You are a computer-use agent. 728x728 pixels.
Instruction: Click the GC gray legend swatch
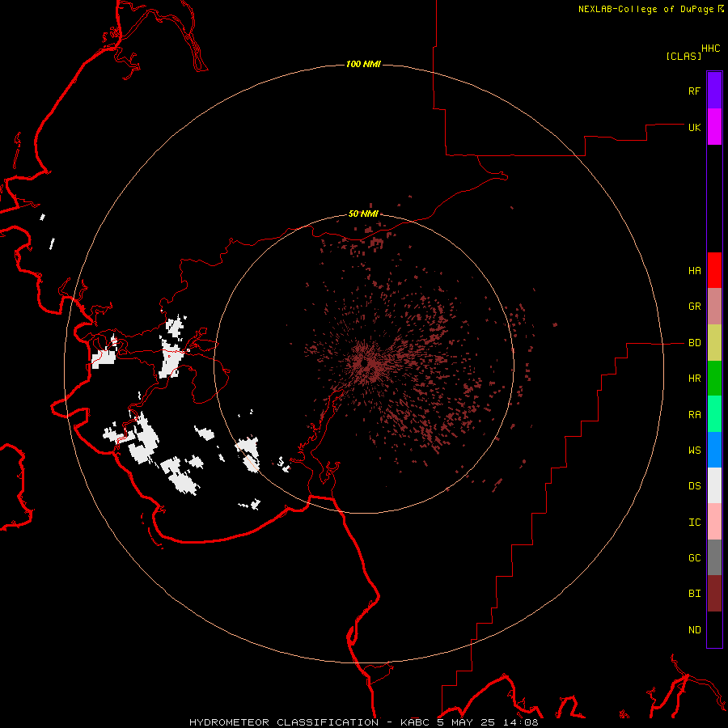714,557
